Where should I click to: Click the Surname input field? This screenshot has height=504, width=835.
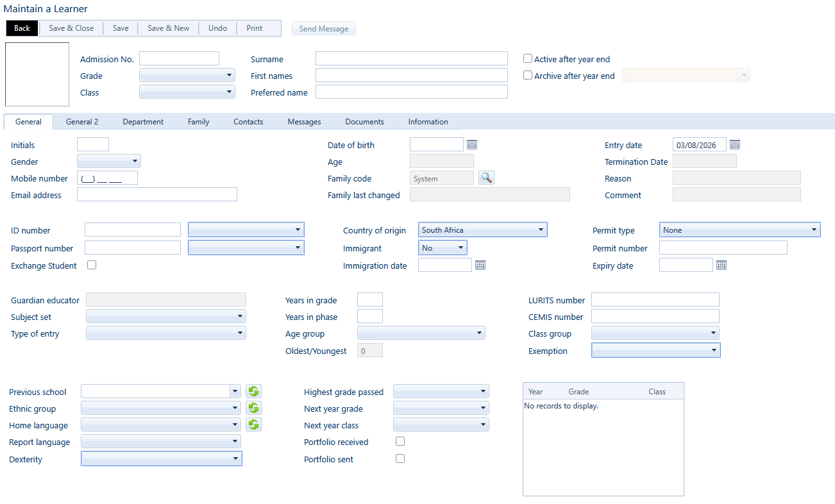click(x=412, y=58)
